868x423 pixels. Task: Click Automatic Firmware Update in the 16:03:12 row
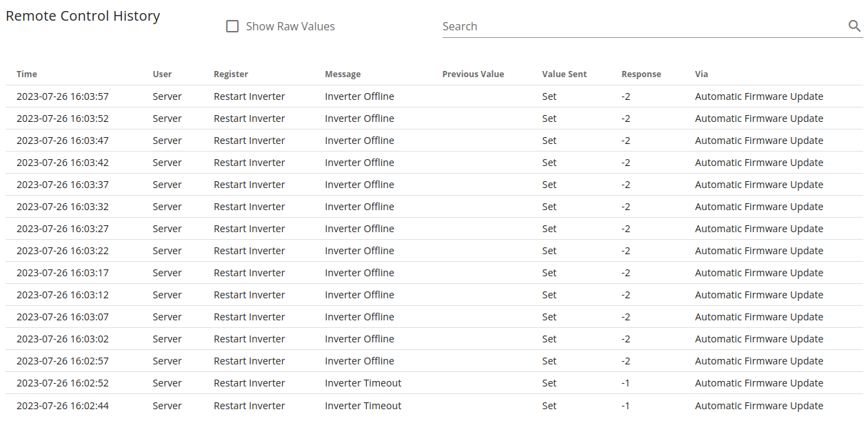tap(759, 295)
